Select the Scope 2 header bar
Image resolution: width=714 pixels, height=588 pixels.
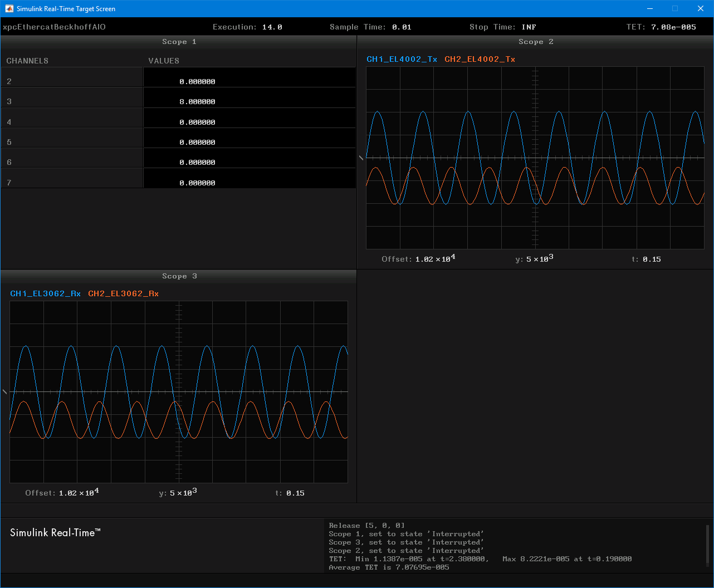pyautogui.click(x=535, y=42)
